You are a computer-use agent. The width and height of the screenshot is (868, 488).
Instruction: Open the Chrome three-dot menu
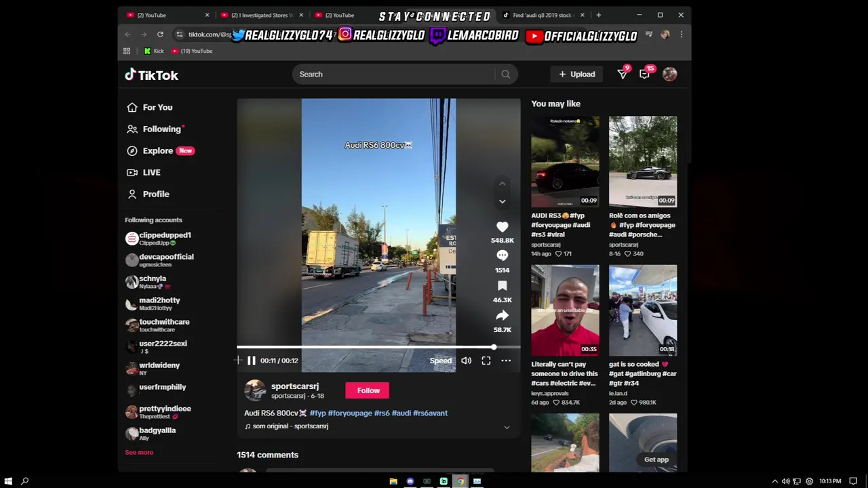coord(681,35)
